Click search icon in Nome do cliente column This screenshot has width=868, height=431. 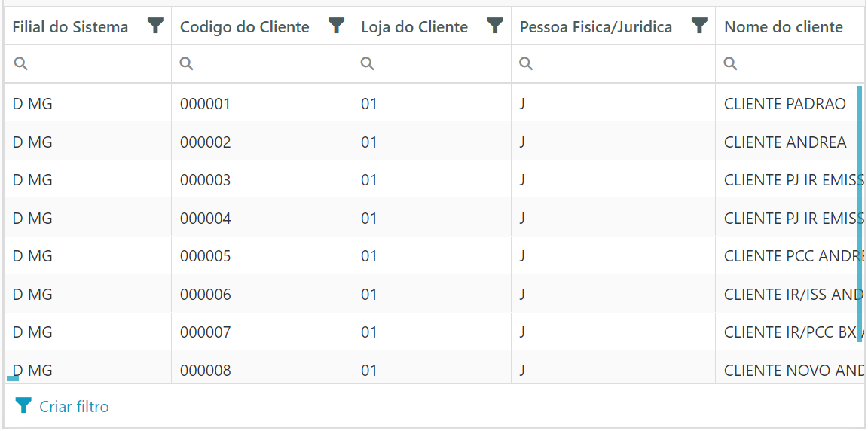click(730, 64)
